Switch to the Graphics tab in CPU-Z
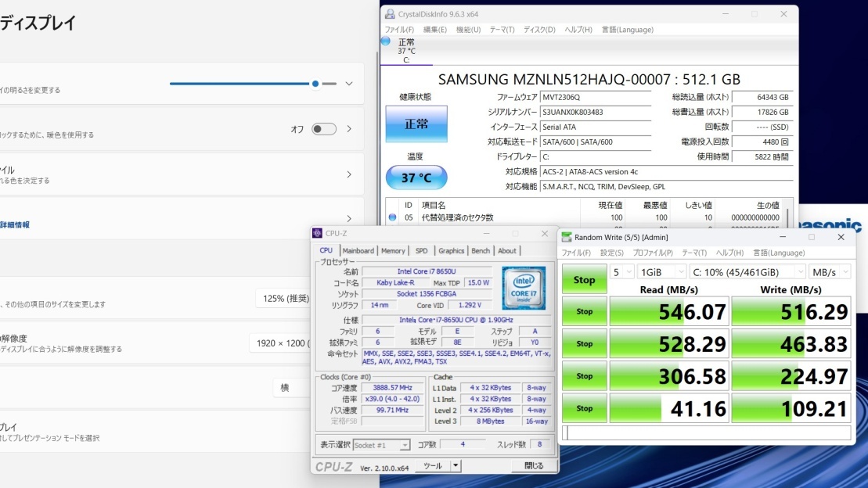Viewport: 868px width, 488px height. pyautogui.click(x=451, y=250)
